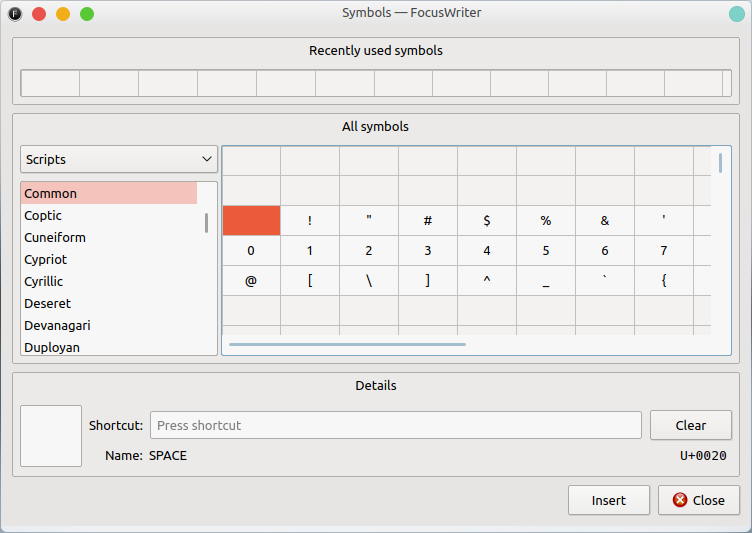Select the percent % symbol
Screen dimensions: 752x533
coord(546,221)
